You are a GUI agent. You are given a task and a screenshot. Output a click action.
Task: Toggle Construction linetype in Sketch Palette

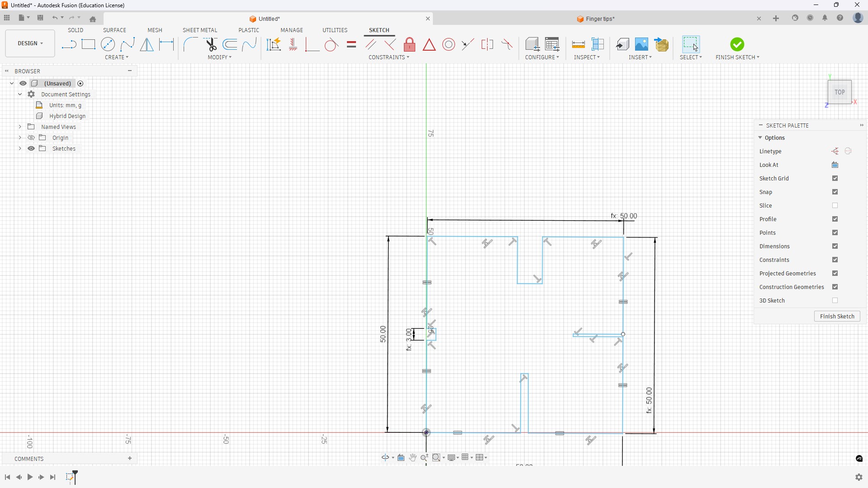pyautogui.click(x=835, y=152)
